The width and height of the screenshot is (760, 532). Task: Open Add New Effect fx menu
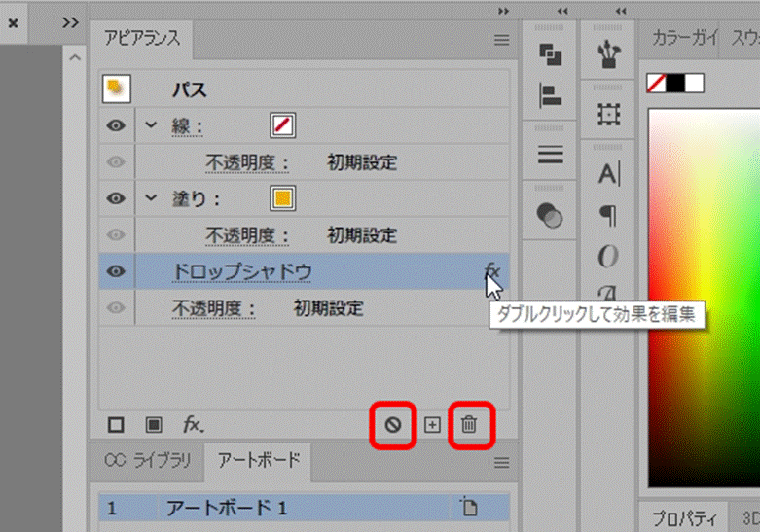tap(193, 425)
